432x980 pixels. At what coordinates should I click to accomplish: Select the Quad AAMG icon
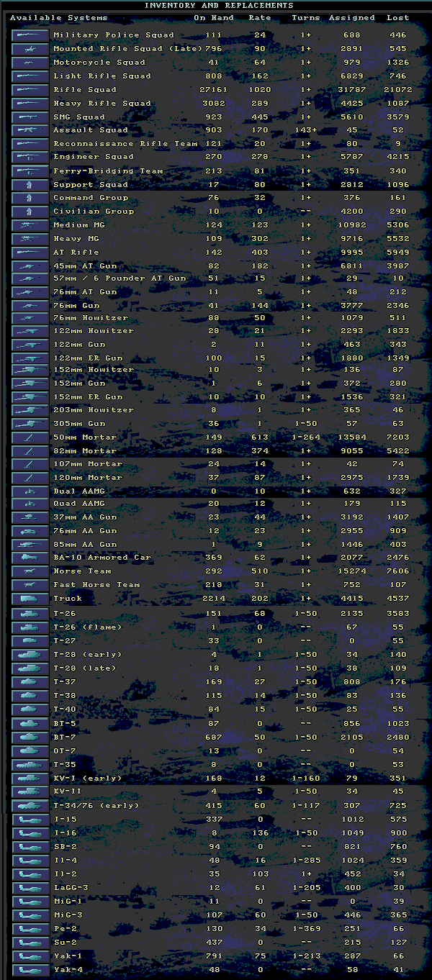[30, 504]
